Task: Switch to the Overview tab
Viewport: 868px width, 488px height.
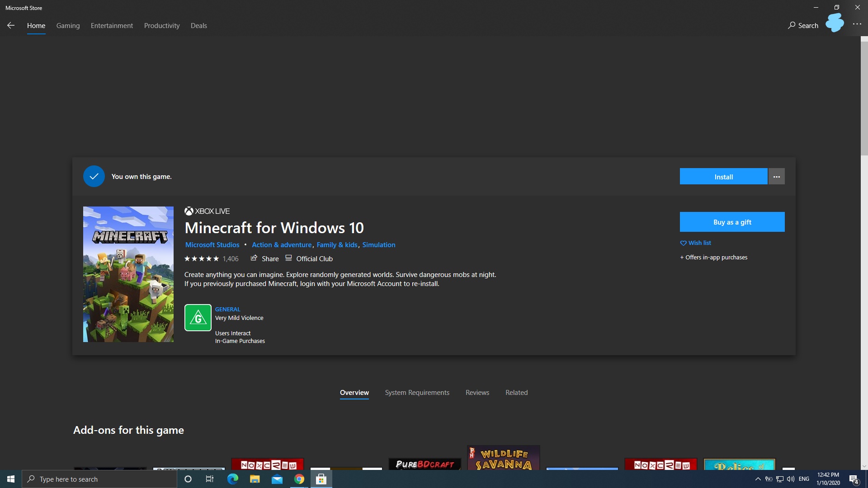Action: tap(354, 393)
